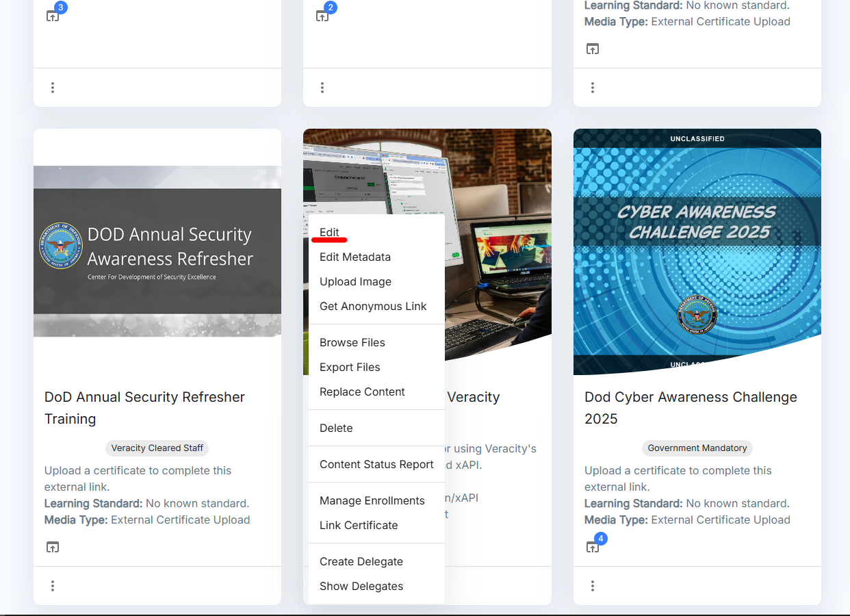The width and height of the screenshot is (850, 616).
Task: Open three-dot menu on top-left card
Action: [x=53, y=88]
